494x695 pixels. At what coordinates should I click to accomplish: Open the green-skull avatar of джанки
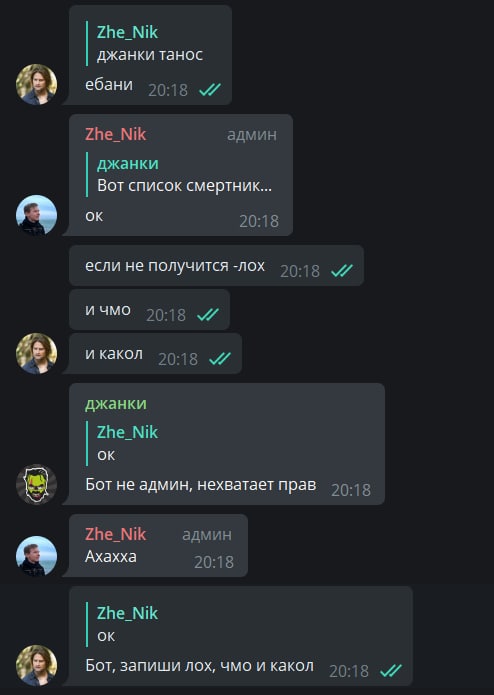click(36, 484)
